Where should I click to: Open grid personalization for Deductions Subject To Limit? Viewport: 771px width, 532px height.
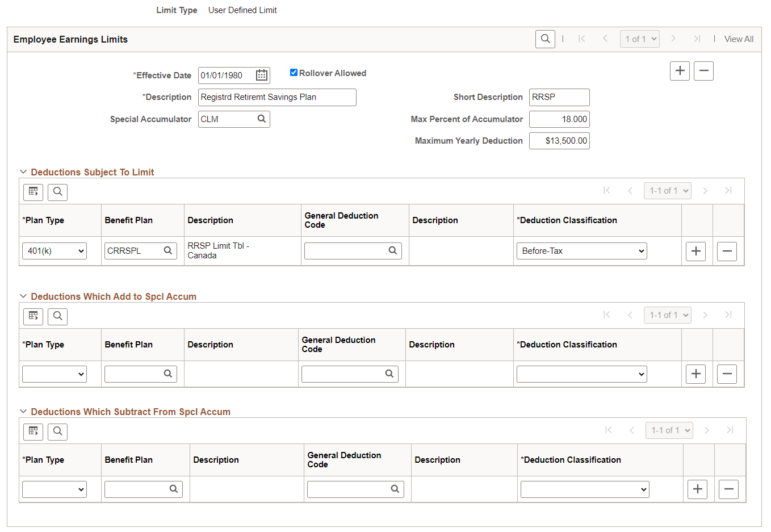(32, 191)
